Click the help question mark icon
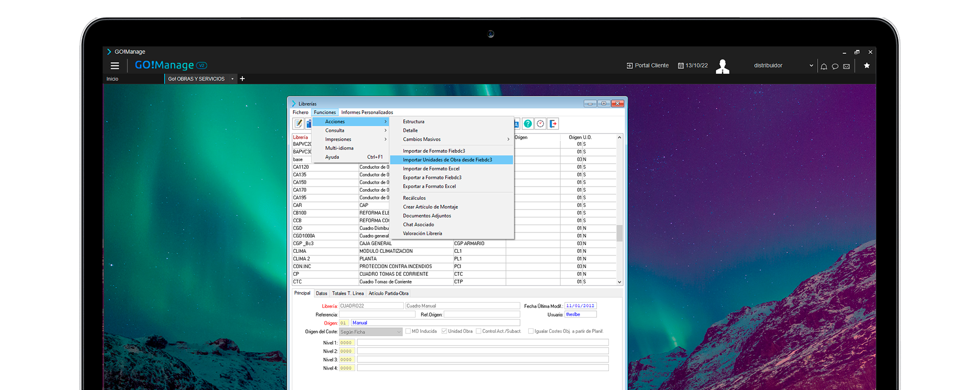The image size is (980, 390). (x=528, y=123)
